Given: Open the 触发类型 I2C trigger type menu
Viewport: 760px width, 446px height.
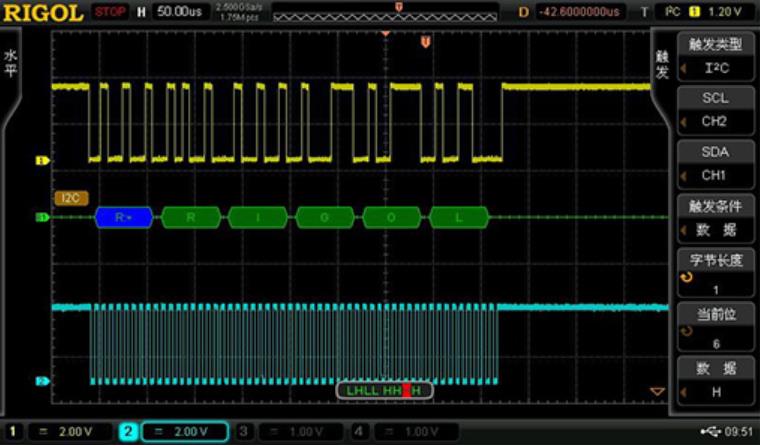Looking at the screenshot, I should (714, 56).
